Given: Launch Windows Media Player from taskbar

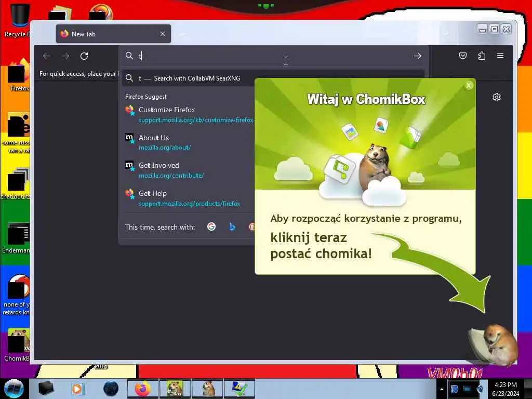Looking at the screenshot, I should (77, 389).
